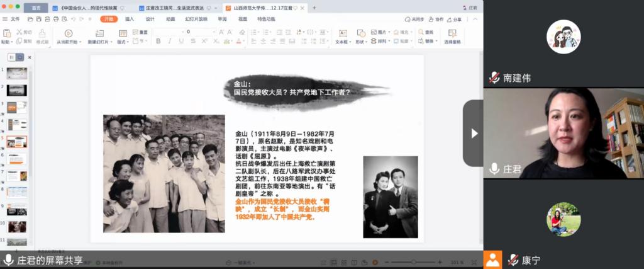The image size is (644, 269).
Task: Click the Italic formatting icon
Action: [169, 41]
